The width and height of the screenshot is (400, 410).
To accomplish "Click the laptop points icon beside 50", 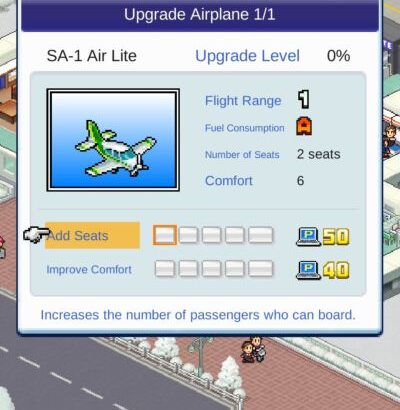I will pos(308,236).
